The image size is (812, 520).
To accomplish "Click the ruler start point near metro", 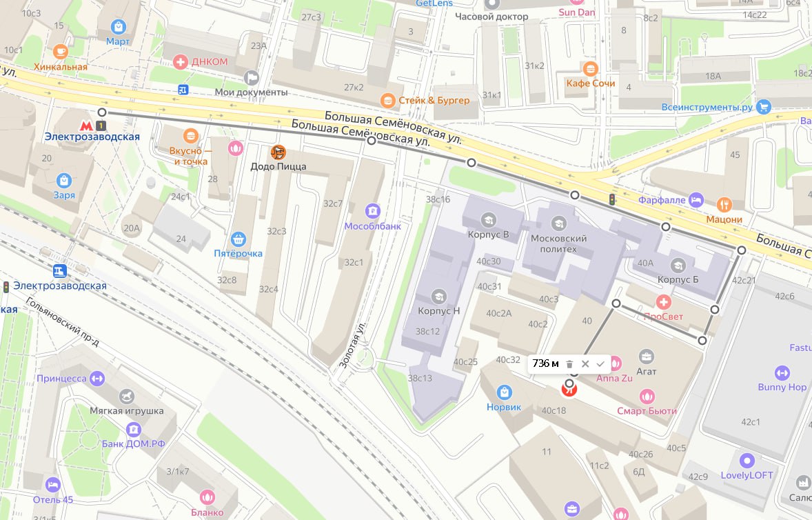I will pyautogui.click(x=102, y=112).
